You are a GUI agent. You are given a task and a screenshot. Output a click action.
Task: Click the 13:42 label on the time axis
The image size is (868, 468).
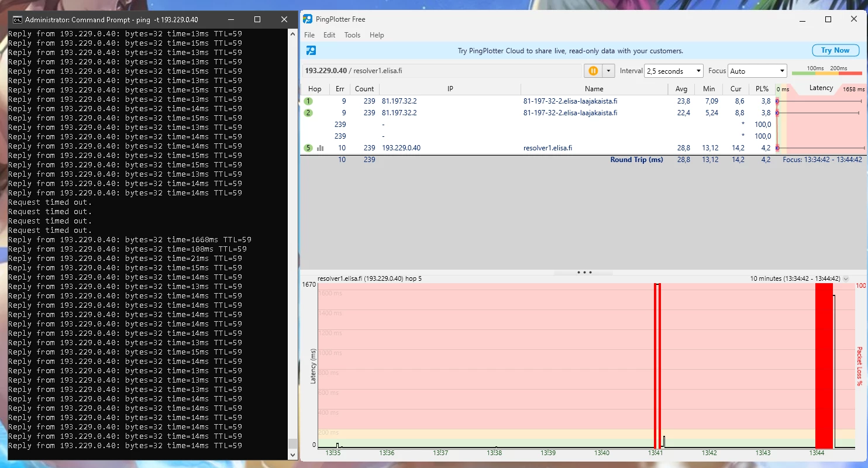(x=709, y=453)
